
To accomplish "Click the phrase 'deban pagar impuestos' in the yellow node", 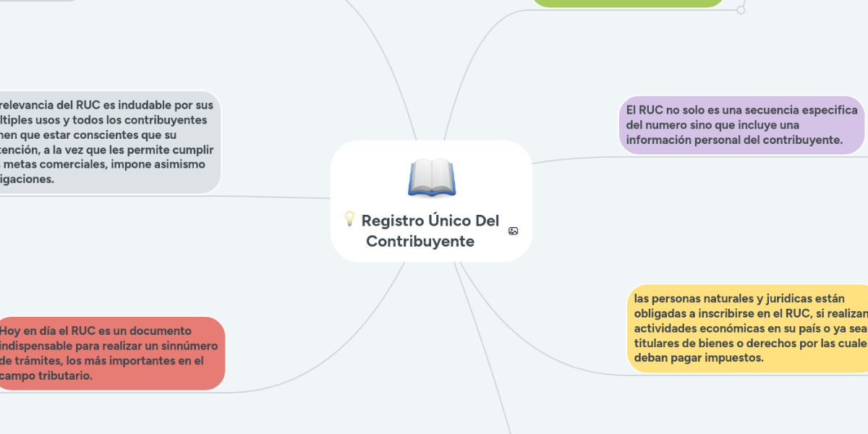I will pos(699,359).
